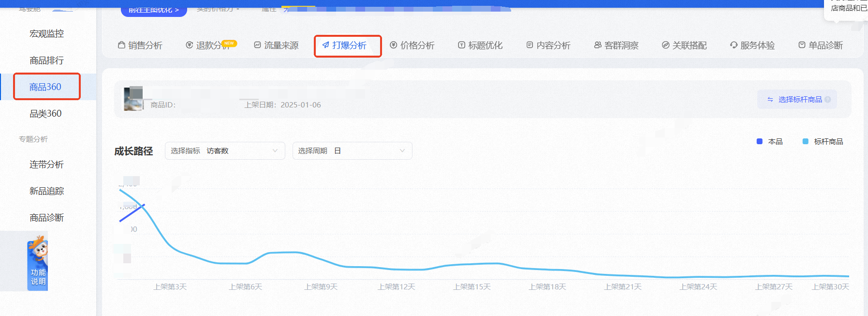Expand the 选择指标 访客数 dropdown
868x316 pixels.
coord(225,150)
